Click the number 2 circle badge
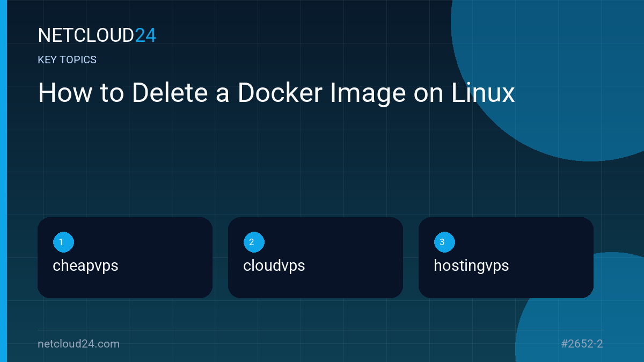The width and height of the screenshot is (644, 362). tap(254, 242)
